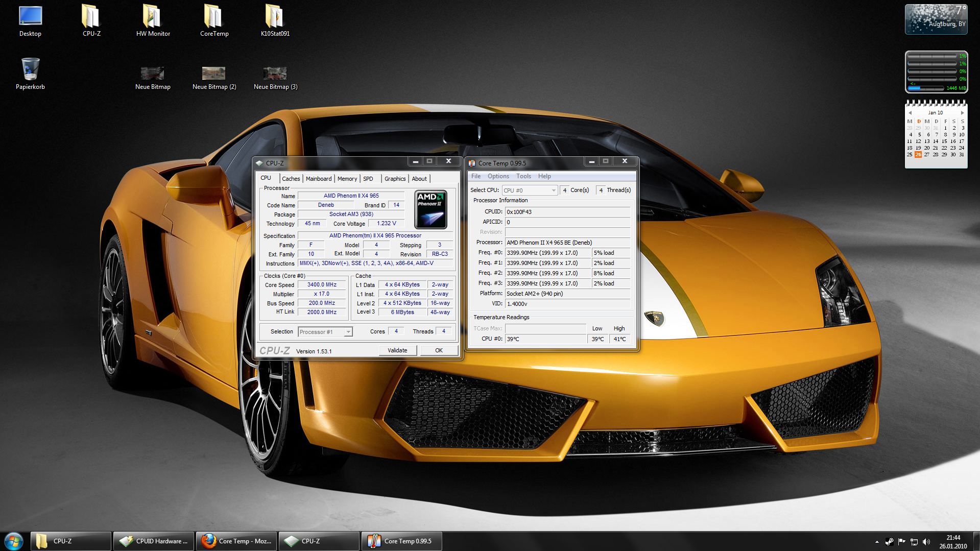Open the Options menu in Core Temp

498,176
